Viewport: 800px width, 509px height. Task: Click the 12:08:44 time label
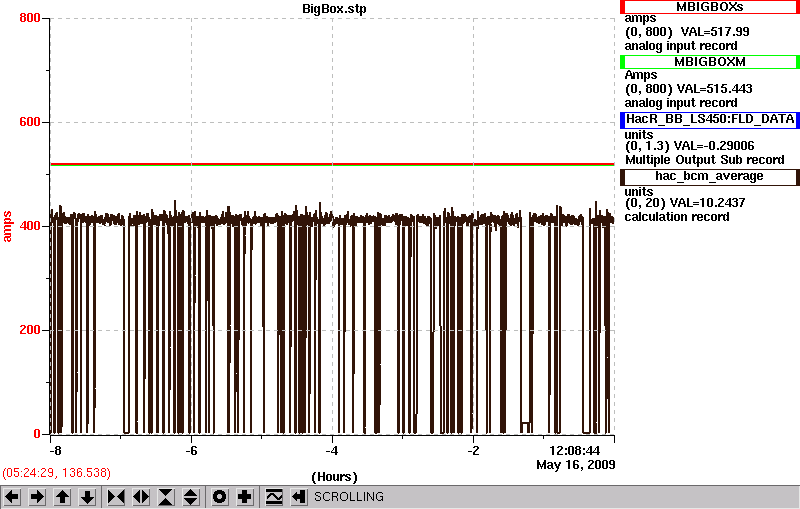(x=574, y=451)
